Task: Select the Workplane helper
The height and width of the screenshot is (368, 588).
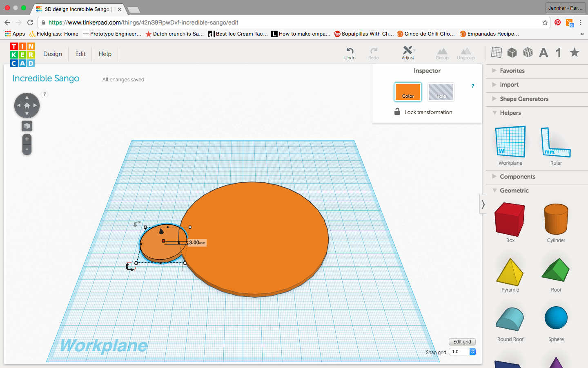Action: pos(510,146)
